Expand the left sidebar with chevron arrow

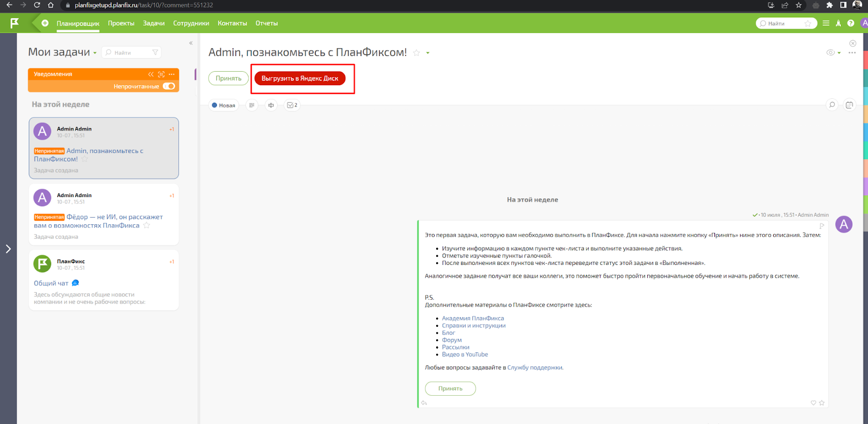[8, 249]
